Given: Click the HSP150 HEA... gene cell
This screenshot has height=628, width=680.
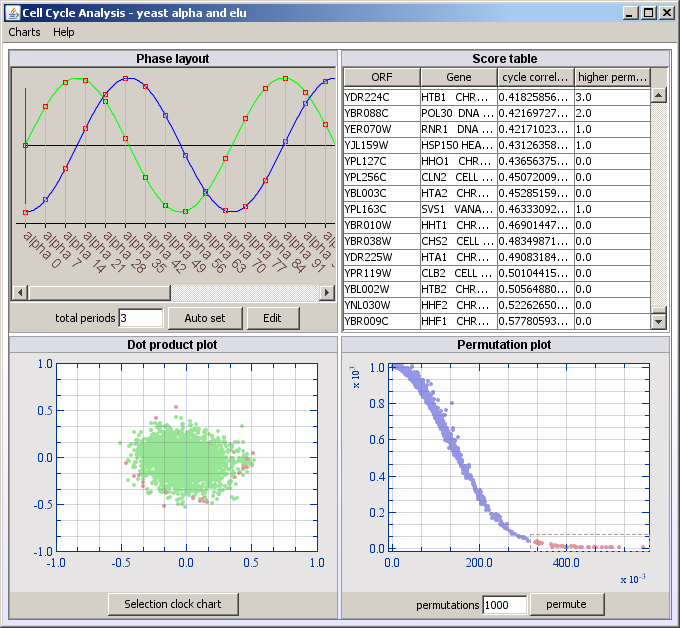Looking at the screenshot, I should tap(459, 145).
